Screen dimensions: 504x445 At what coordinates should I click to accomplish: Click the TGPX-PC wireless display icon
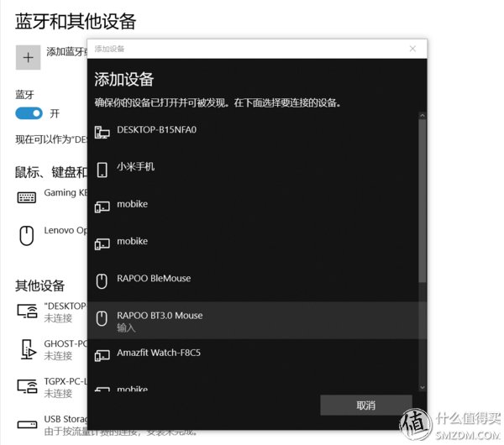click(x=27, y=386)
